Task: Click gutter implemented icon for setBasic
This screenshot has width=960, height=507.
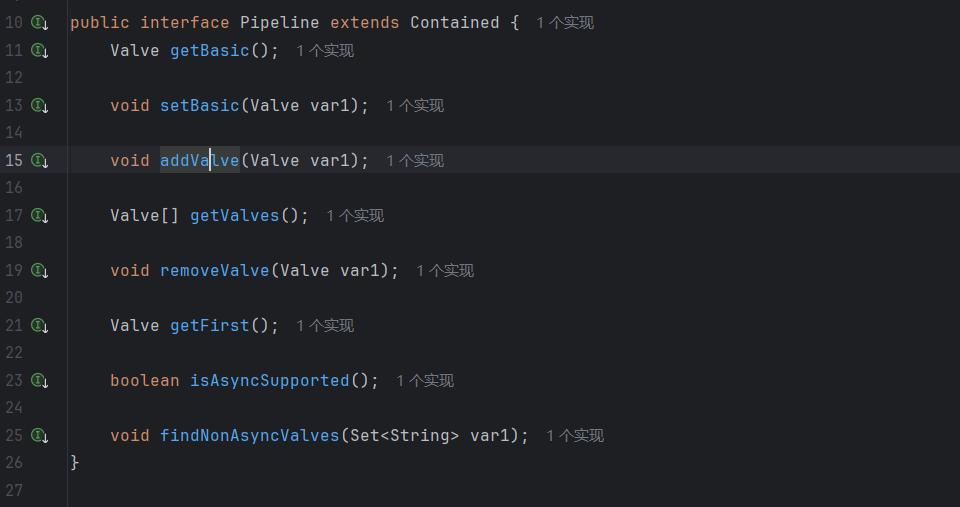Action: (x=40, y=105)
